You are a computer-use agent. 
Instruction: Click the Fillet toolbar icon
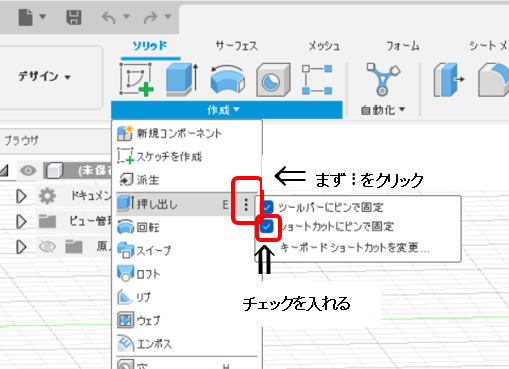point(493,80)
